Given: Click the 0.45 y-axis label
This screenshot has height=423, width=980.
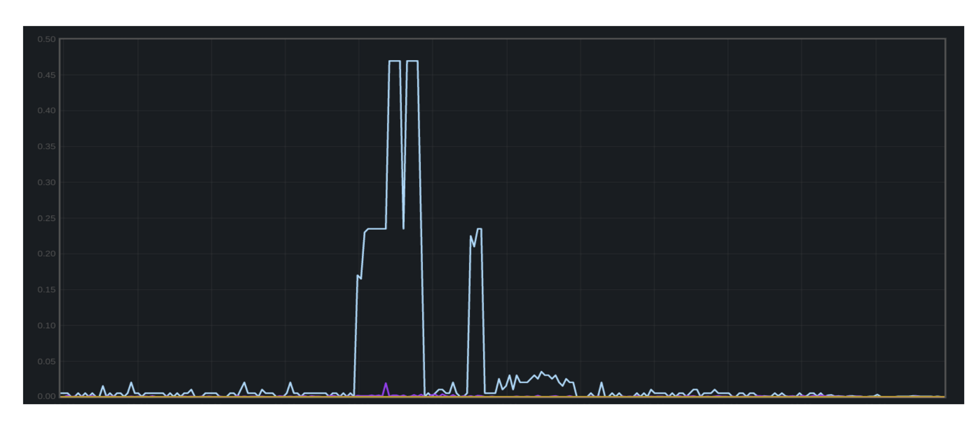Looking at the screenshot, I should 47,75.
